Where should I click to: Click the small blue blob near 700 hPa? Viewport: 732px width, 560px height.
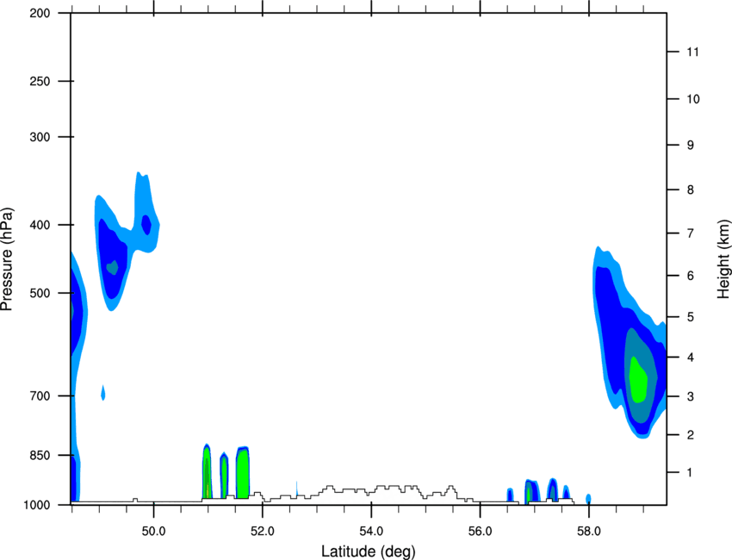(103, 393)
